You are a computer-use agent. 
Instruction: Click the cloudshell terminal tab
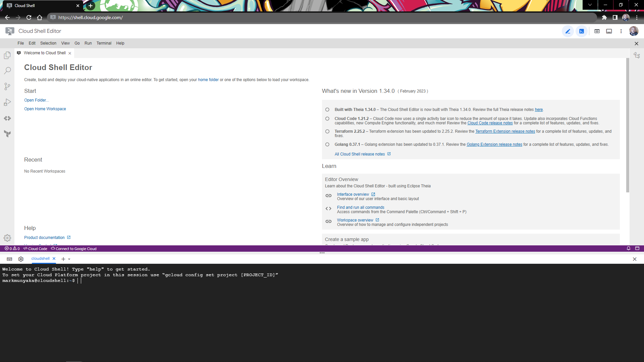point(40,258)
